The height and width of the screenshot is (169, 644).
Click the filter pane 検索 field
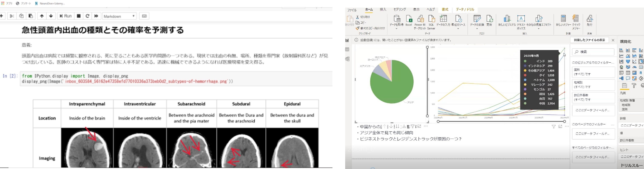pyautogui.click(x=593, y=52)
